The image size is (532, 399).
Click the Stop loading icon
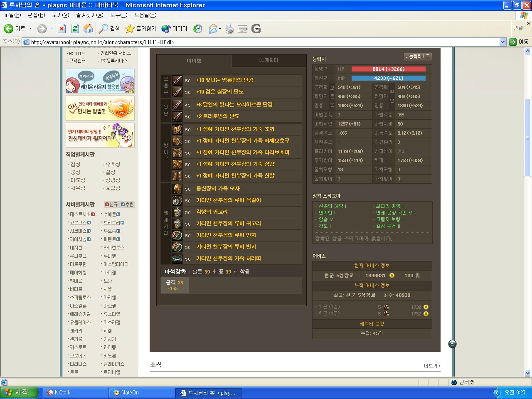[62, 29]
